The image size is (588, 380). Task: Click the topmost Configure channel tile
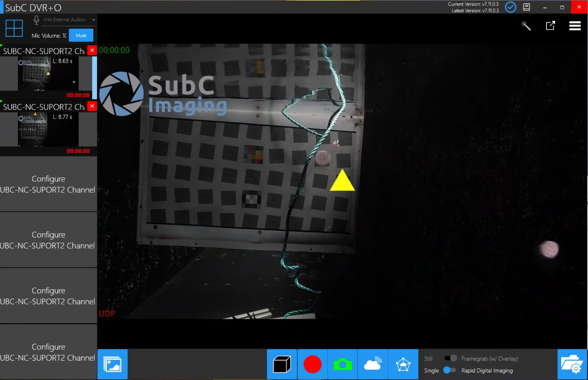(x=48, y=184)
